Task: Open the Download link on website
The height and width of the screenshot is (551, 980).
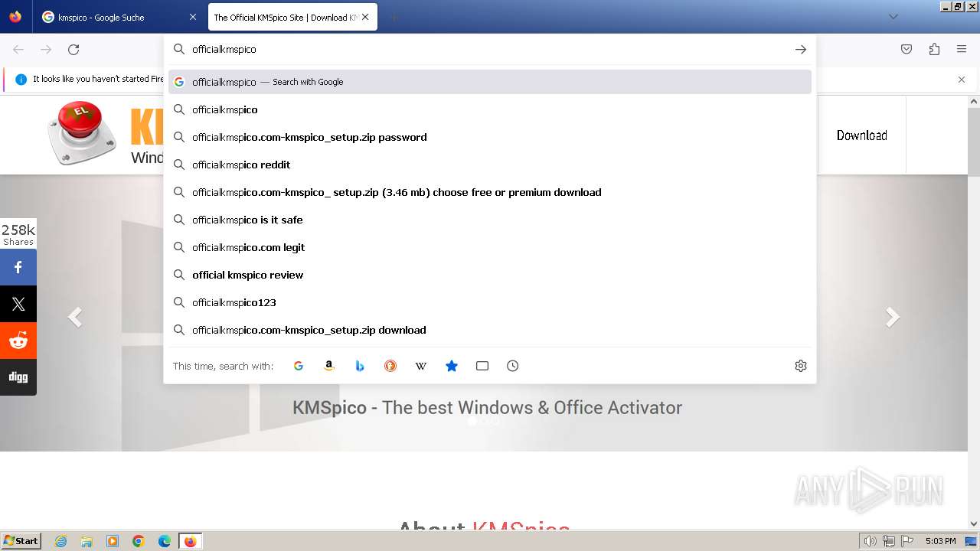Action: click(x=861, y=135)
